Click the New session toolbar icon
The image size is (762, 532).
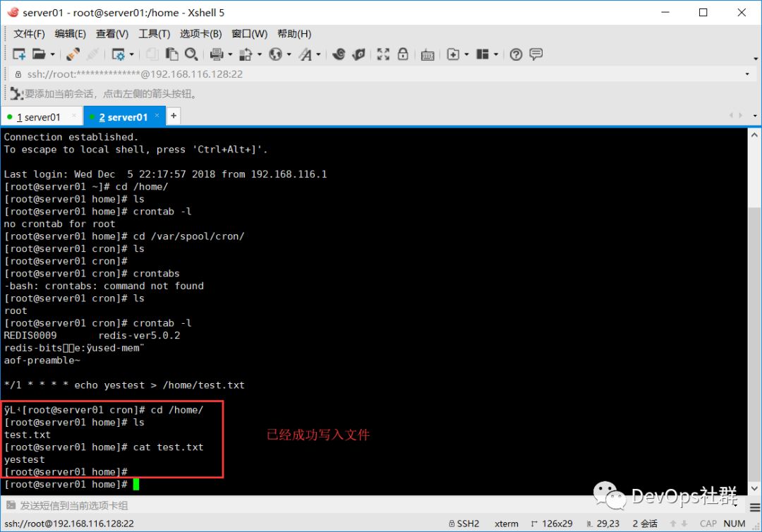pyautogui.click(x=19, y=54)
